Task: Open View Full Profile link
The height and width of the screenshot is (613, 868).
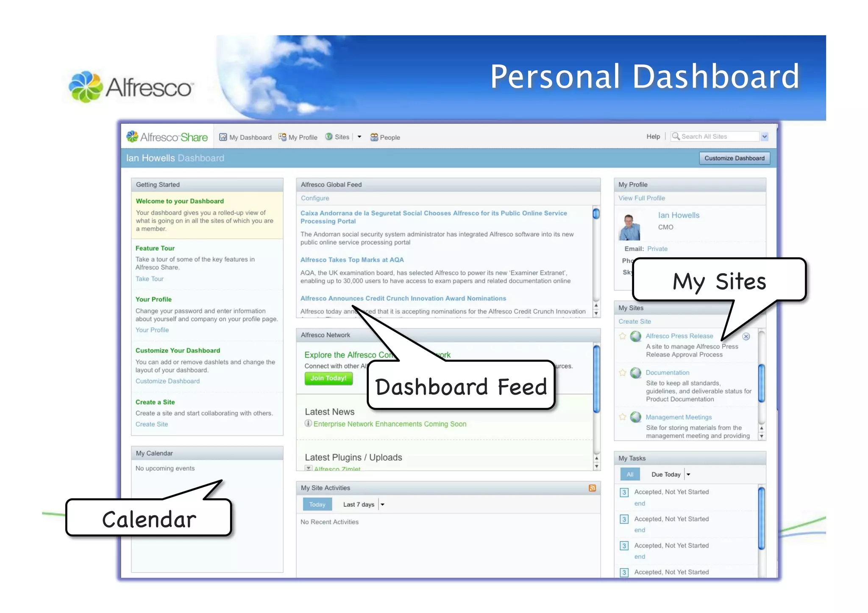Action: coord(641,198)
